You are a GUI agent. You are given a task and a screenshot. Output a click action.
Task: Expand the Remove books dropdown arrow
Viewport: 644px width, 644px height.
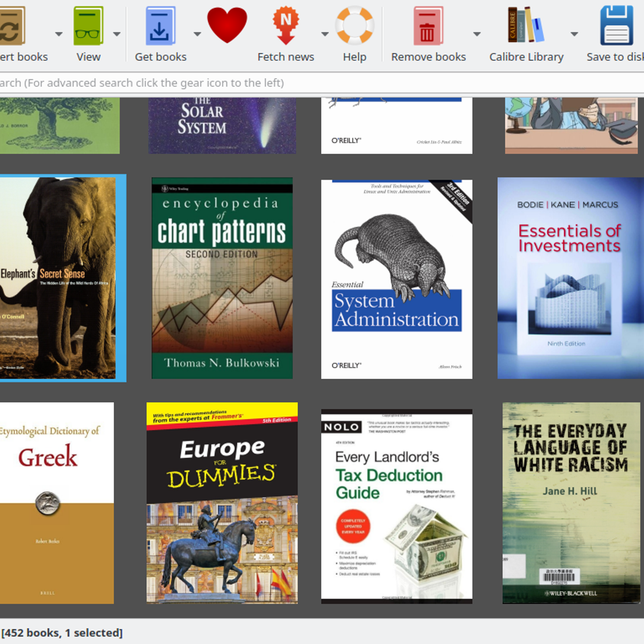coord(477,34)
